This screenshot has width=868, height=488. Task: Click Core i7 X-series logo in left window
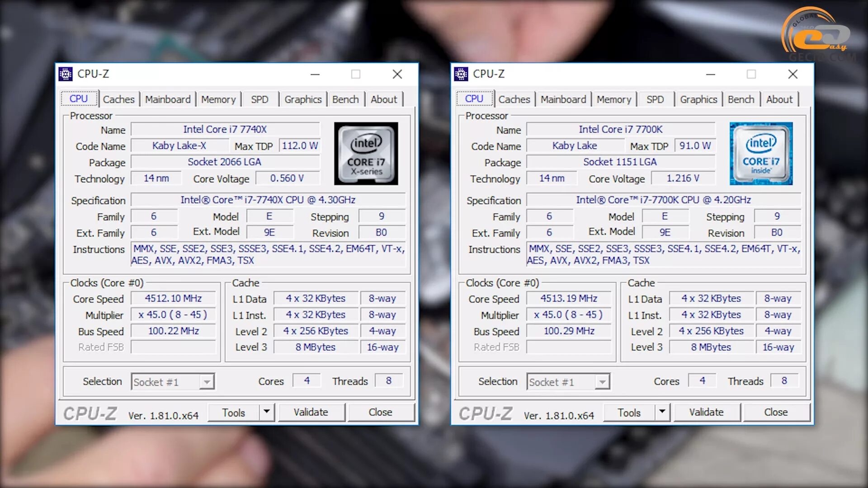click(366, 154)
